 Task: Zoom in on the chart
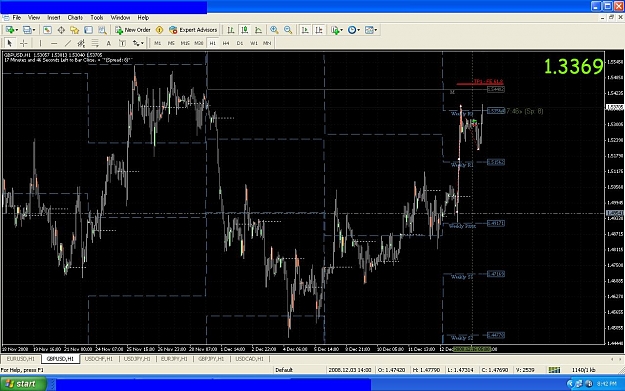(x=274, y=30)
